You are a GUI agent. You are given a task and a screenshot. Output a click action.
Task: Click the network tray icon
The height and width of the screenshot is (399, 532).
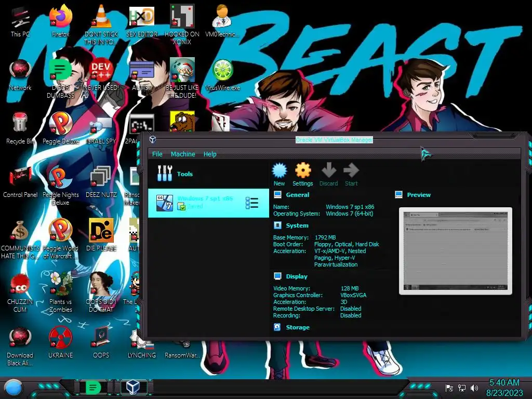462,388
